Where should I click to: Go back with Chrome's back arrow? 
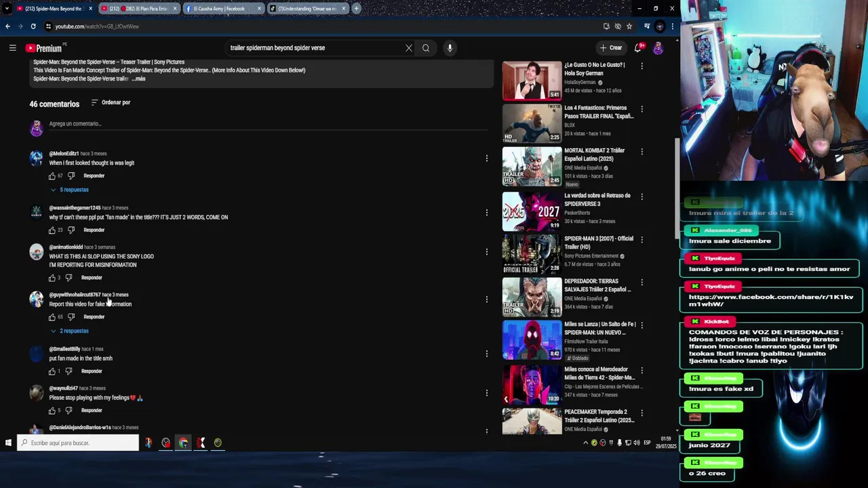coord(7,26)
